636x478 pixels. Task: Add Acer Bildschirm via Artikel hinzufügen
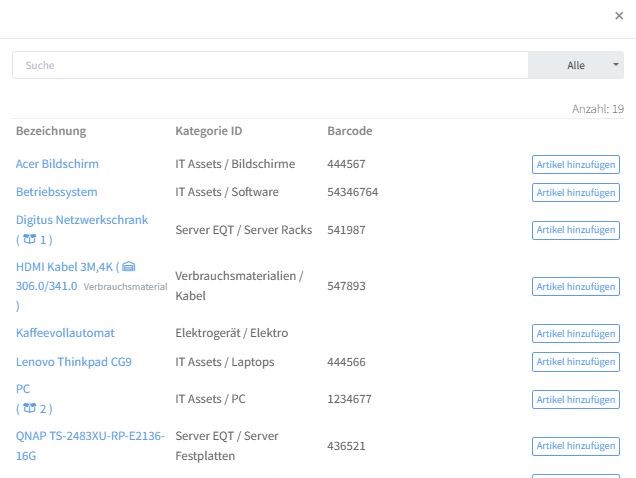click(576, 164)
